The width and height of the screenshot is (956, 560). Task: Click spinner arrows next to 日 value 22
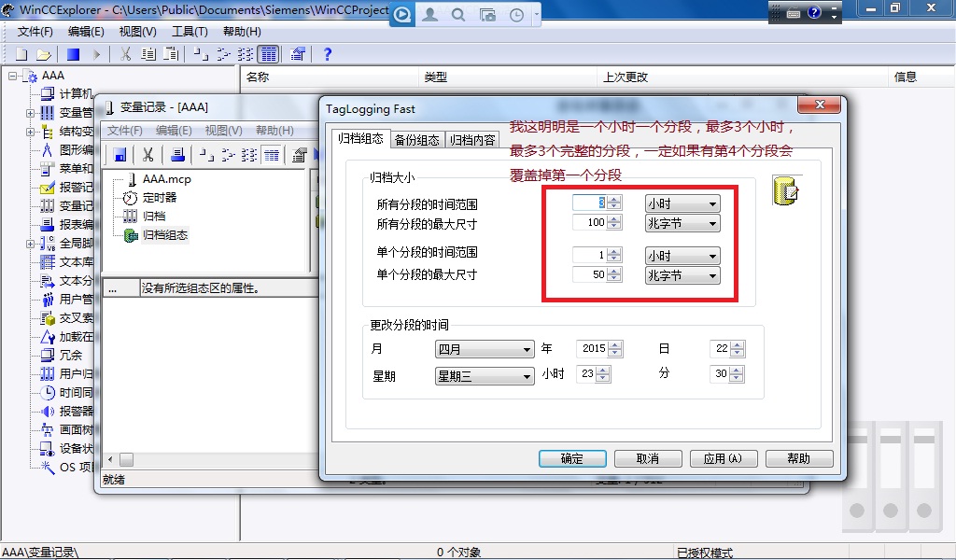pyautogui.click(x=738, y=348)
